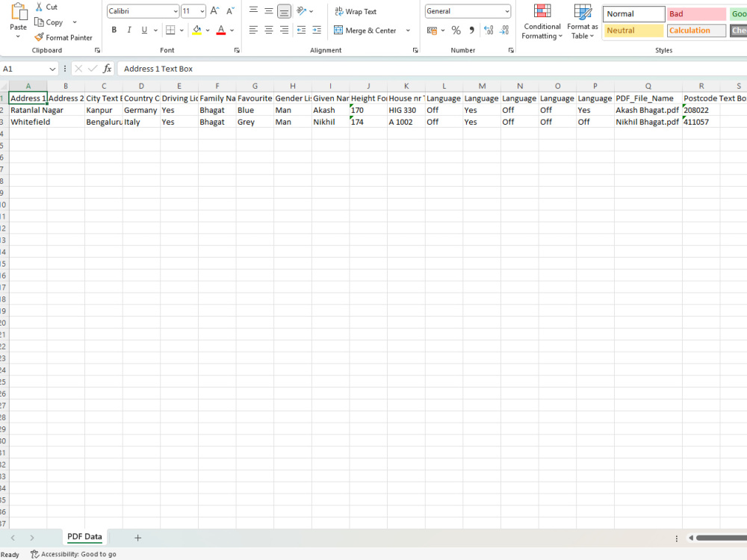This screenshot has width=747, height=560.
Task: Select the Bad cell style
Action: pyautogui.click(x=696, y=13)
